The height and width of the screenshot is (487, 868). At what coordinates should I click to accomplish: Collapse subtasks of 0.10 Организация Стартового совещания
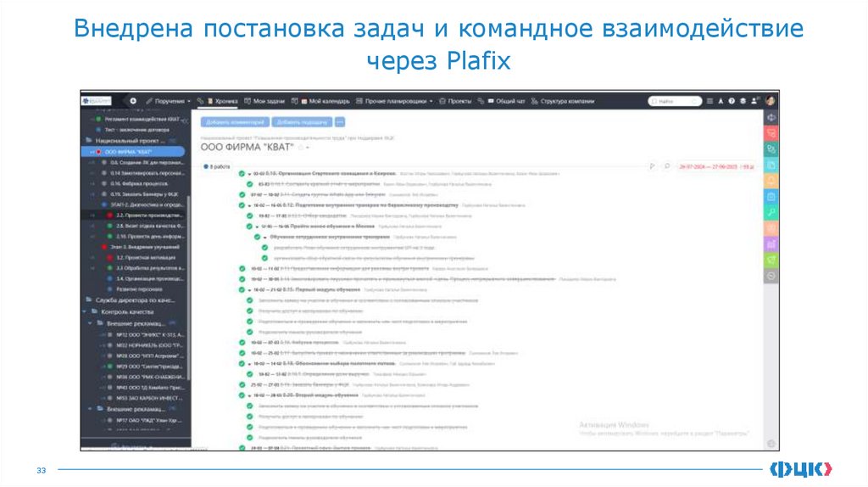(x=249, y=174)
